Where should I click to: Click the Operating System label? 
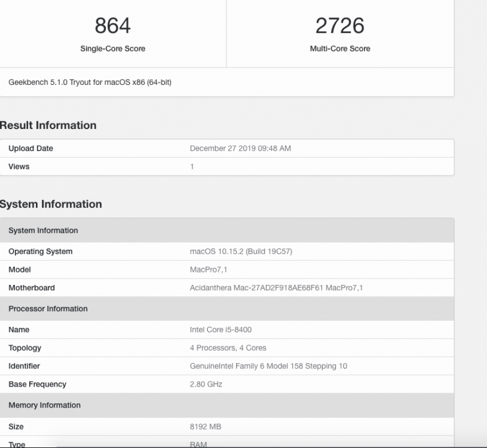[41, 251]
